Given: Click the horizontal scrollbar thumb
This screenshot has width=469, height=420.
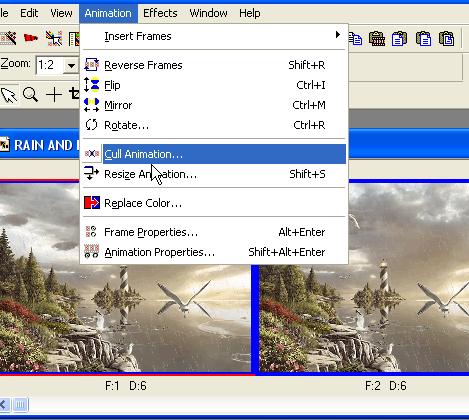Looking at the screenshot, I should (20, 405).
